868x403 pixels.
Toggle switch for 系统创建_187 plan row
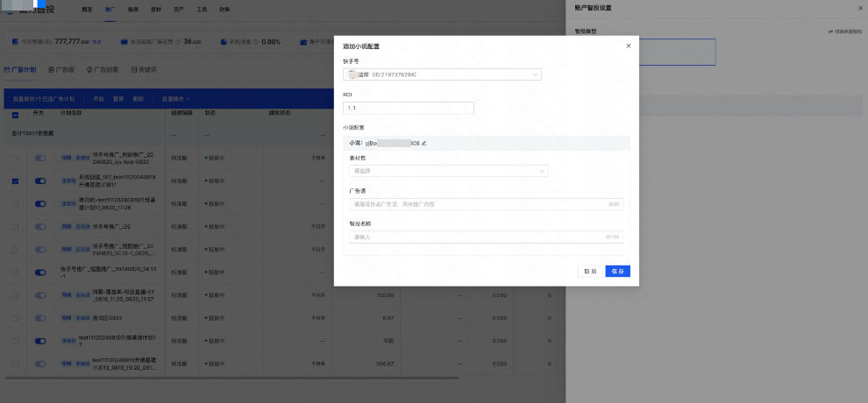40,180
